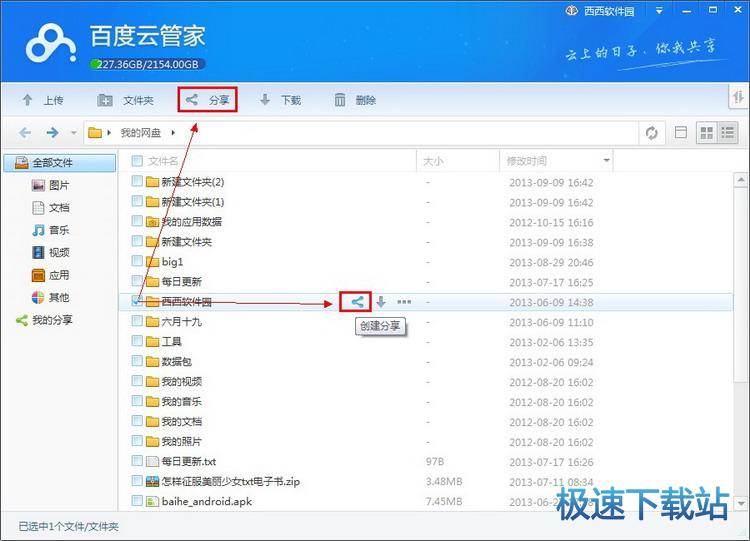The image size is (750, 541).
Task: Open 我的分享 in sidebar
Action: pos(44,320)
